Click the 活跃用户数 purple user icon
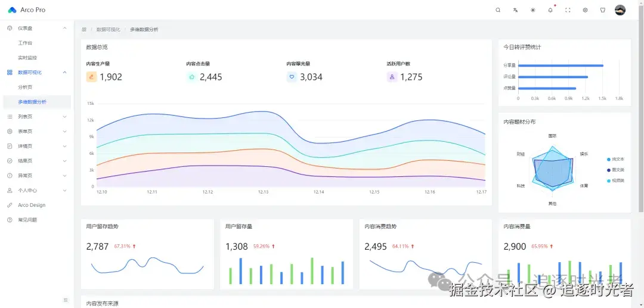644x308 pixels. click(392, 77)
